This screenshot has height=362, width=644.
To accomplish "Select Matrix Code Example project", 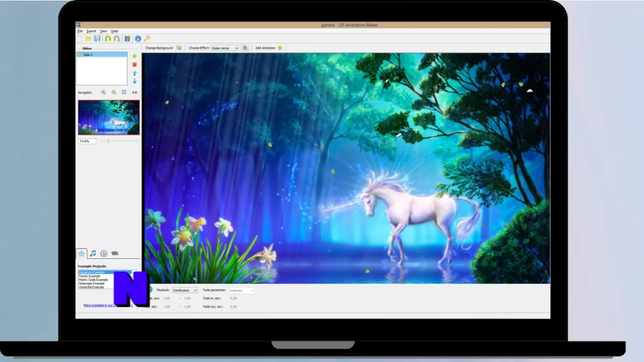I will (x=93, y=280).
